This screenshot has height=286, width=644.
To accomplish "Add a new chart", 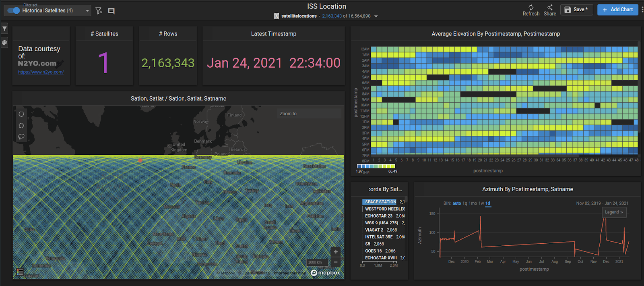I will tap(617, 10).
